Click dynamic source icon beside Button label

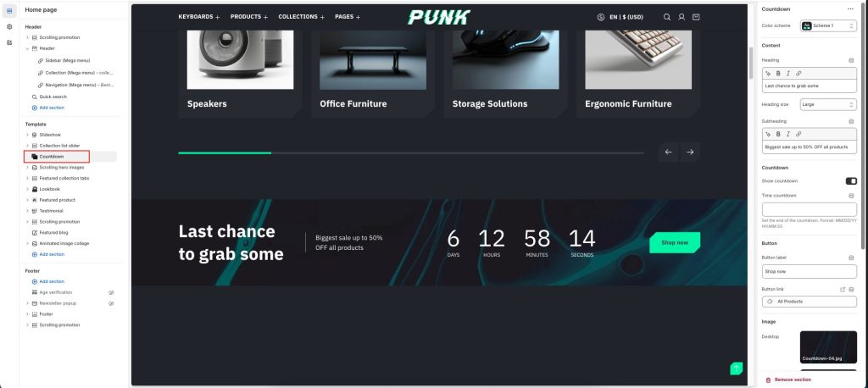point(851,258)
